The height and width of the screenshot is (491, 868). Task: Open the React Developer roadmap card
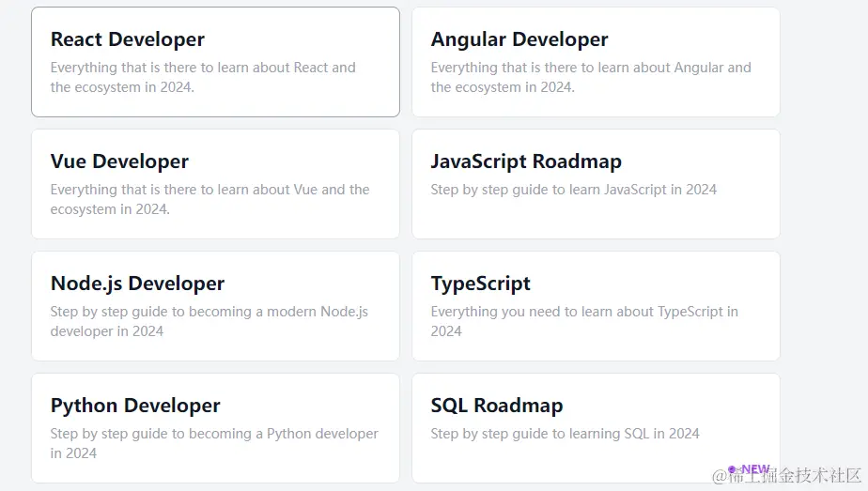click(215, 62)
